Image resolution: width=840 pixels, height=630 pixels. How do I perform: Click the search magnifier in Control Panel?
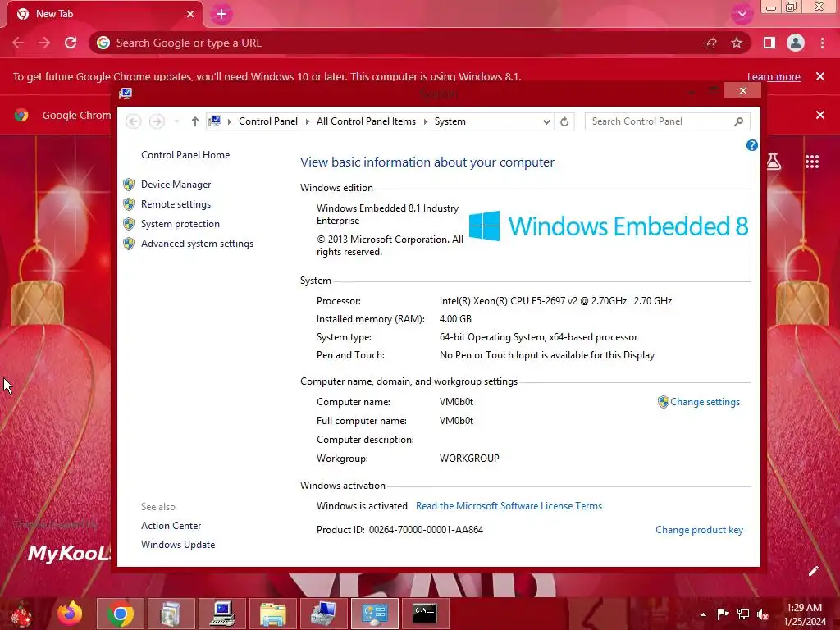739,121
